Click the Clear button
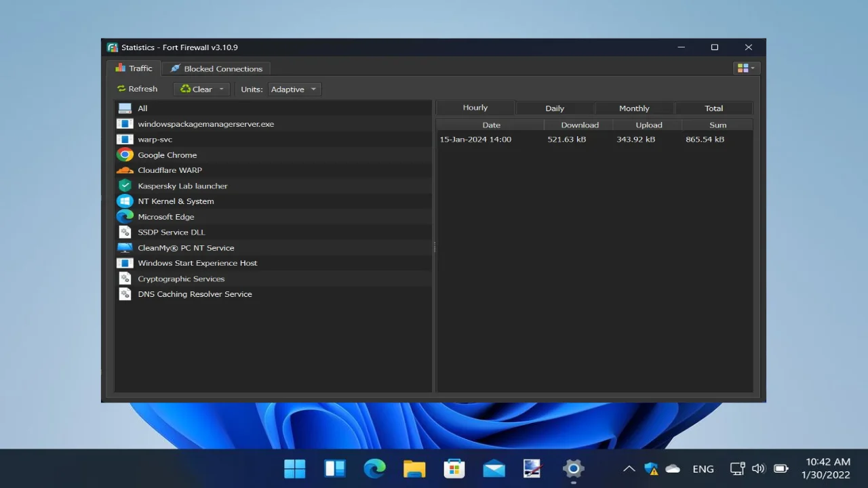This screenshot has width=868, height=488. coord(195,89)
